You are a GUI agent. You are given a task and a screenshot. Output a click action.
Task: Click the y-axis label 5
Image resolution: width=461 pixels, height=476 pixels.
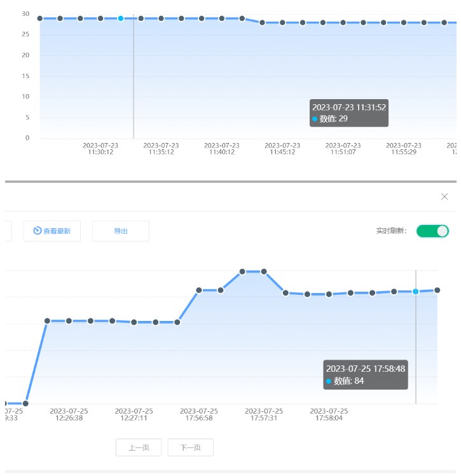tap(27, 117)
